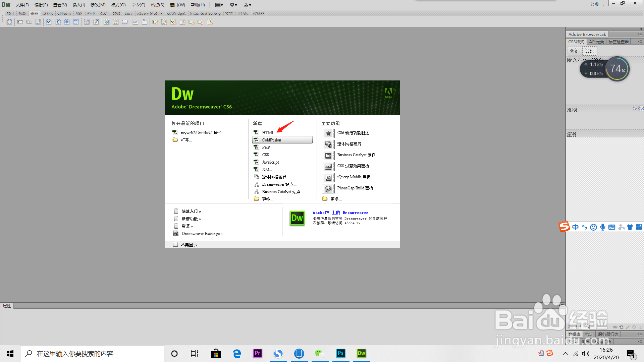The height and width of the screenshot is (362, 644).
Task: Toggle Sogou Chinese/English input mode
Action: pyautogui.click(x=576, y=227)
